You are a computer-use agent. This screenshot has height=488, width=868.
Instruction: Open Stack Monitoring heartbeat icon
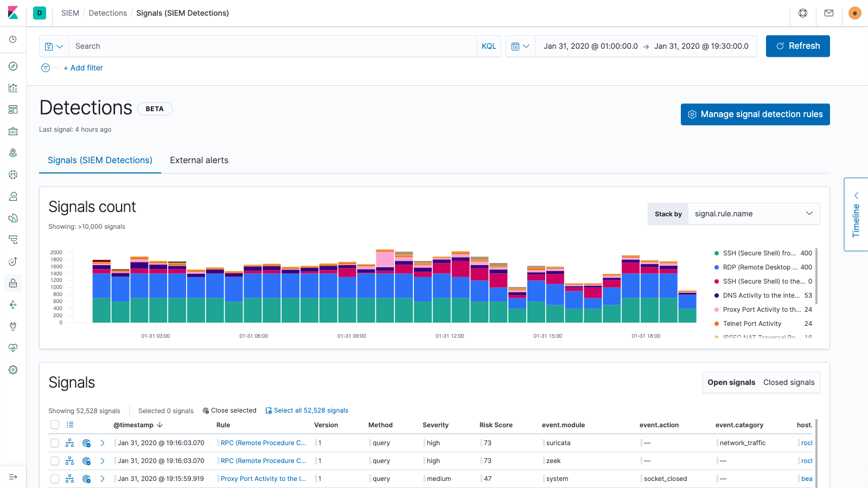pyautogui.click(x=13, y=348)
